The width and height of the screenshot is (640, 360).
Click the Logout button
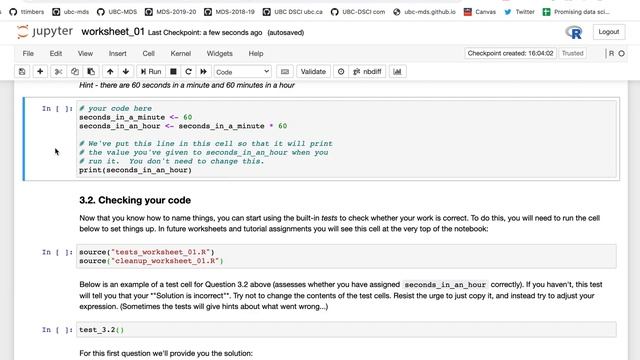tap(609, 32)
